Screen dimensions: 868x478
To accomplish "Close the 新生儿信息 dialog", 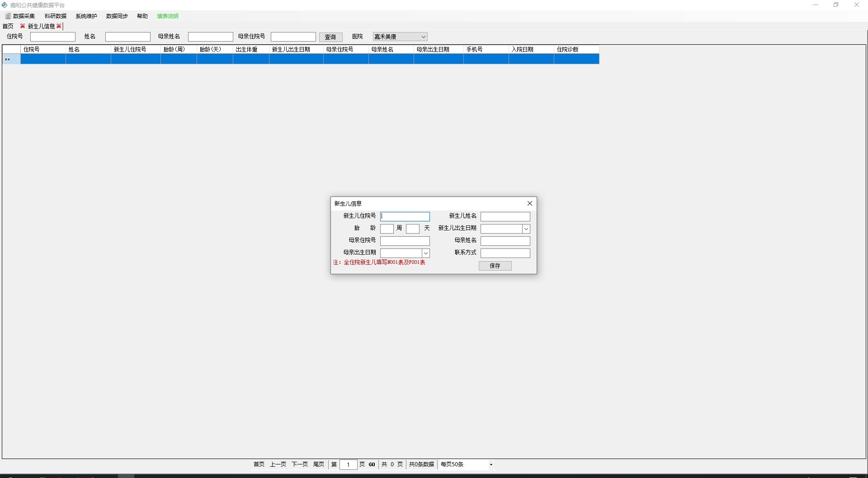I will (530, 203).
